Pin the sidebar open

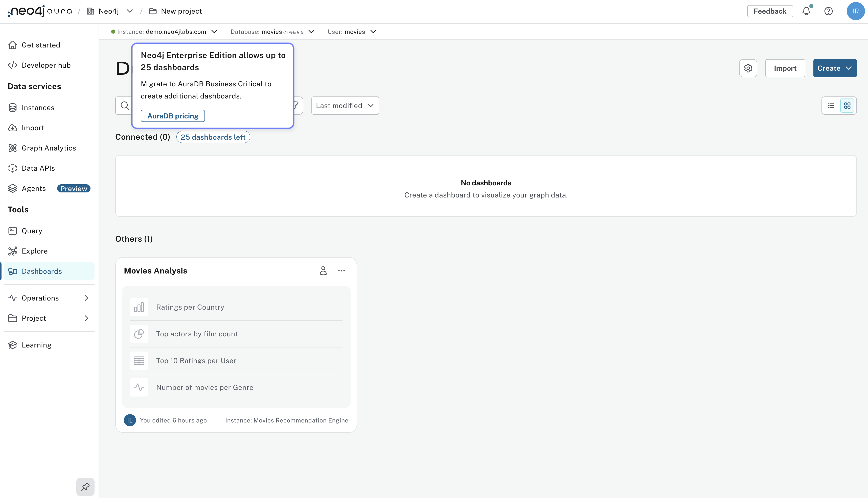(85, 486)
